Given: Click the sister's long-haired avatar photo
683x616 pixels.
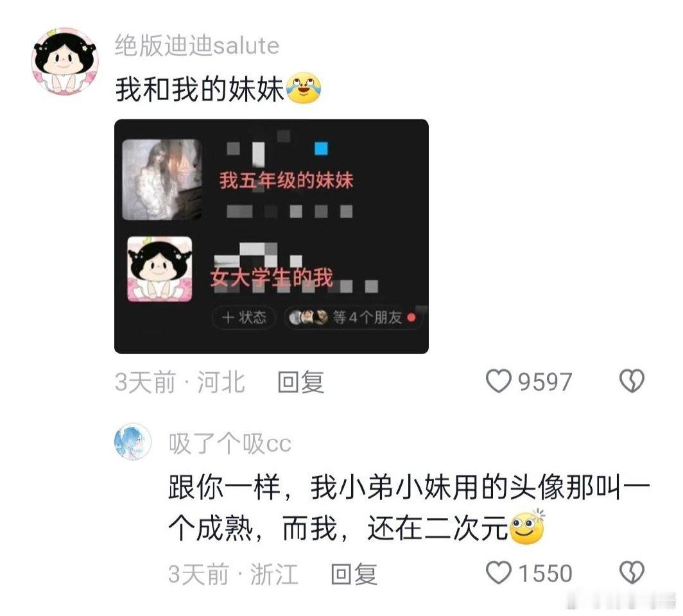Looking at the screenshot, I should (162, 180).
